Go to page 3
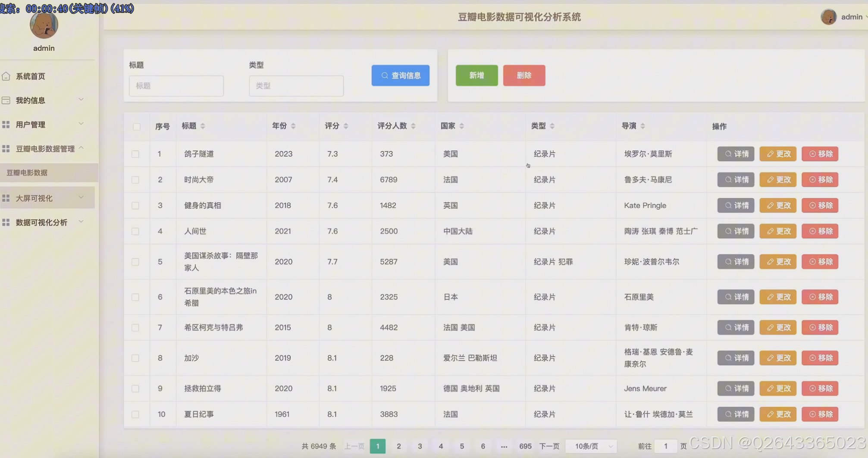The image size is (868, 458). 420,446
